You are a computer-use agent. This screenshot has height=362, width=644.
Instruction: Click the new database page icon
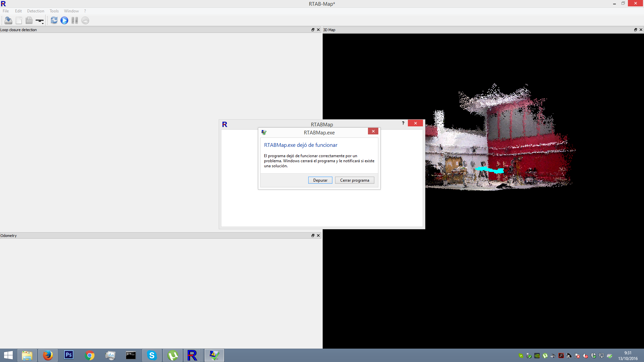[x=19, y=20]
